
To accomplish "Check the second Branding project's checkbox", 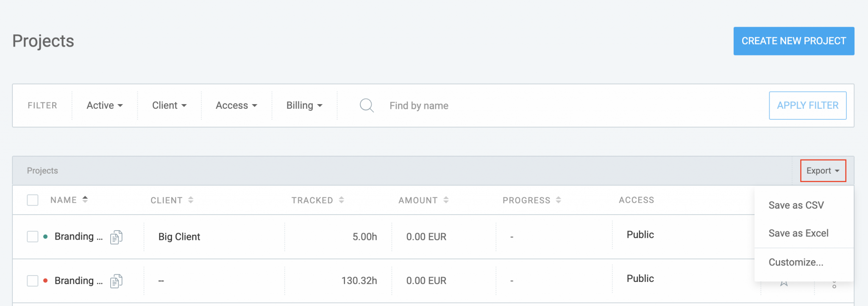I will point(32,281).
